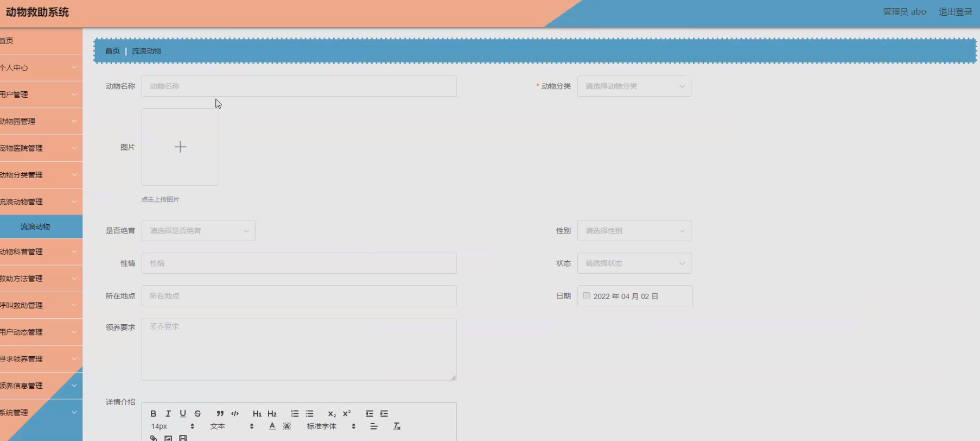The image size is (980, 441).
Task: Expand 领养信息管理 sidebar menu
Action: pyautogui.click(x=41, y=386)
